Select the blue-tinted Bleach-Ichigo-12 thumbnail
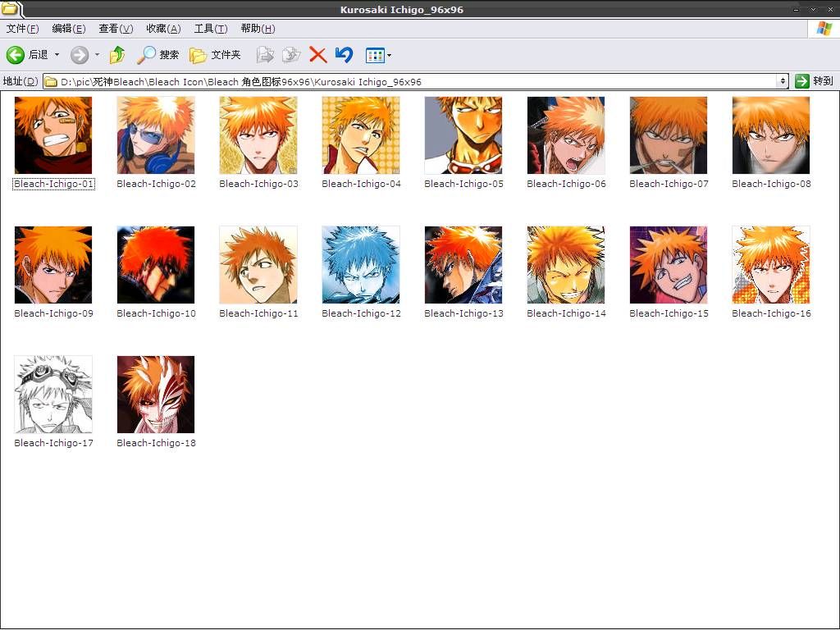This screenshot has width=840, height=630. (x=361, y=265)
